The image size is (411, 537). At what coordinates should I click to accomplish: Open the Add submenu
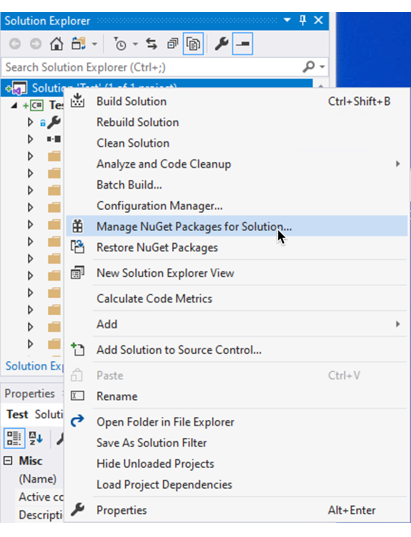[237, 324]
